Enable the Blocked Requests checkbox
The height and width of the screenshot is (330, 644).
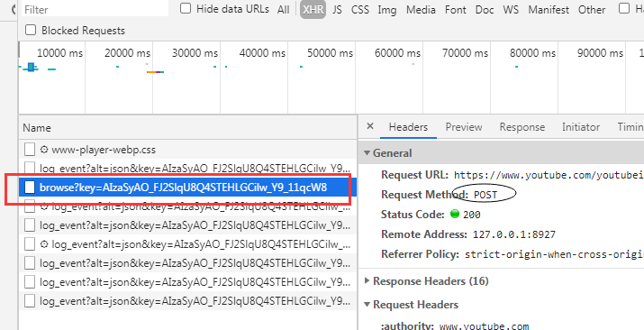coord(31,30)
